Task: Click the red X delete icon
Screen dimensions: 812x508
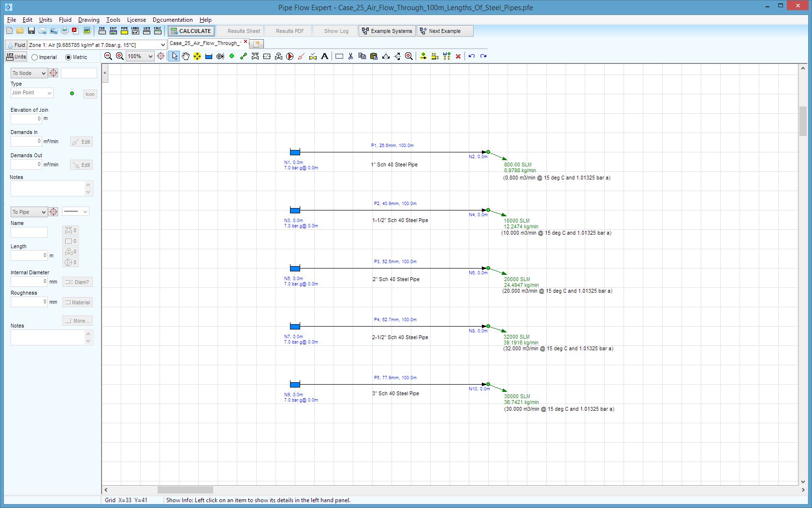Action: coord(458,56)
